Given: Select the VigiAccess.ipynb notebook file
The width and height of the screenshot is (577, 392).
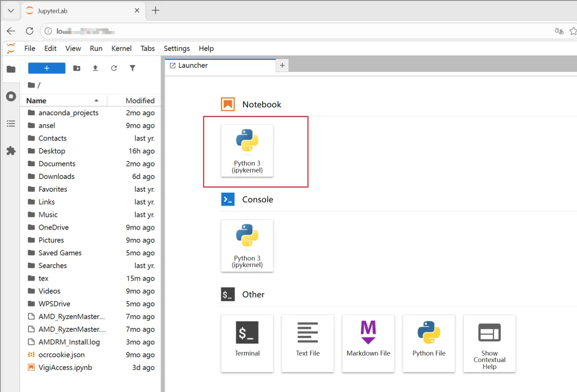Looking at the screenshot, I should pyautogui.click(x=91, y=367).
